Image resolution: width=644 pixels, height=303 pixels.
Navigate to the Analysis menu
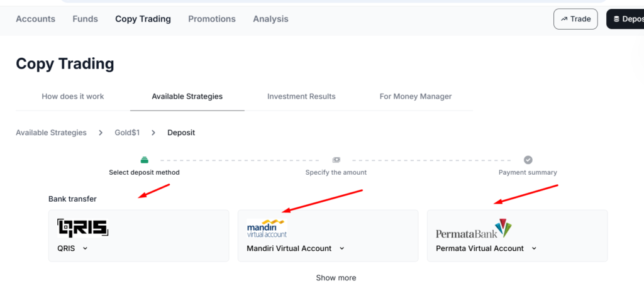[270, 19]
